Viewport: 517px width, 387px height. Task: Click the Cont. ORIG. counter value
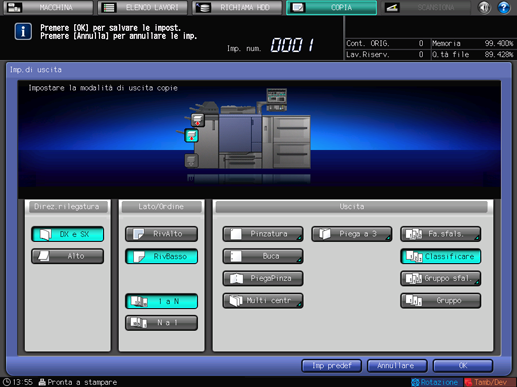421,43
